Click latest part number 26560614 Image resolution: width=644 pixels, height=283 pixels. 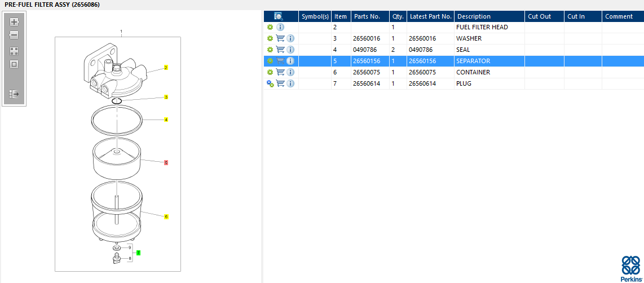422,83
